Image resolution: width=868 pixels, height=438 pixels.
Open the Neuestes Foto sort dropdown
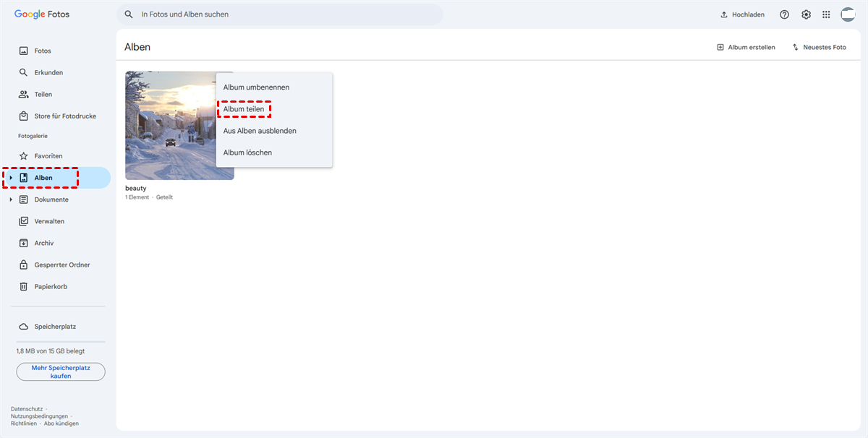click(819, 47)
